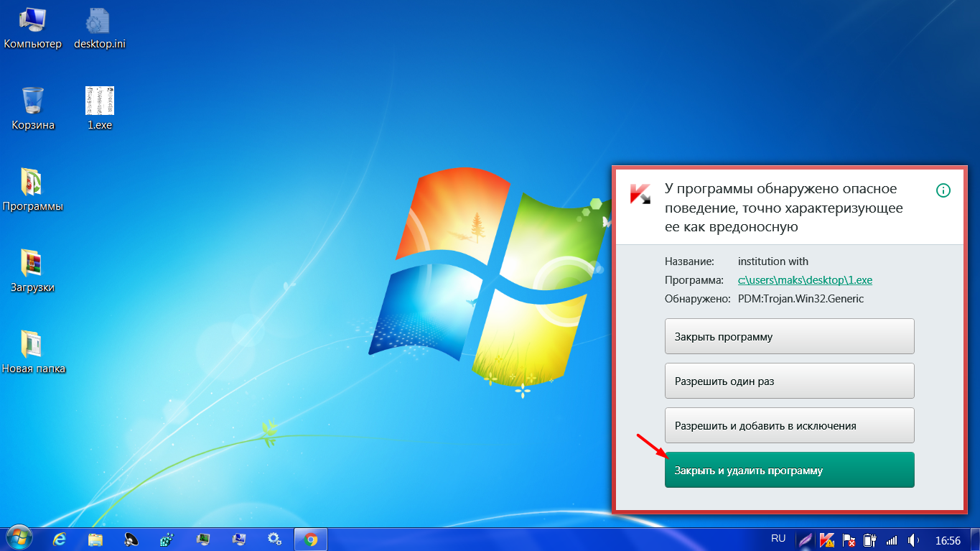This screenshot has width=980, height=551.
Task: Click the purple feather tray icon
Action: [806, 540]
